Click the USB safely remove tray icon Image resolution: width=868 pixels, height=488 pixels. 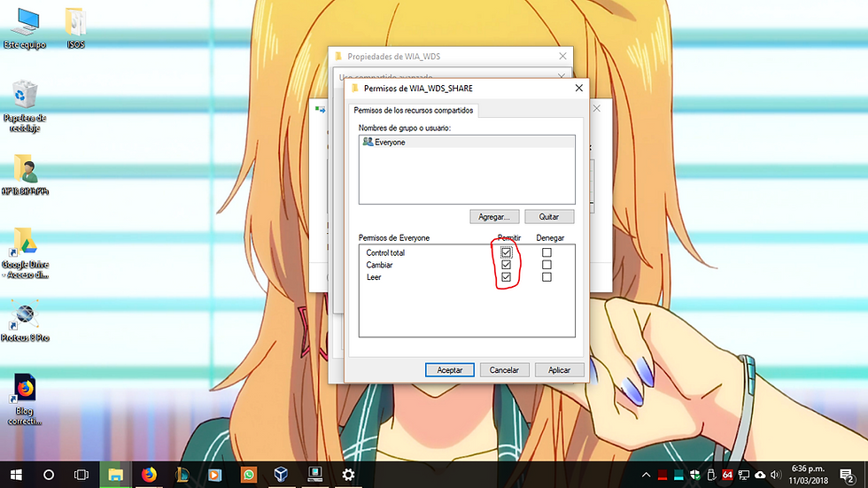pyautogui.click(x=711, y=475)
